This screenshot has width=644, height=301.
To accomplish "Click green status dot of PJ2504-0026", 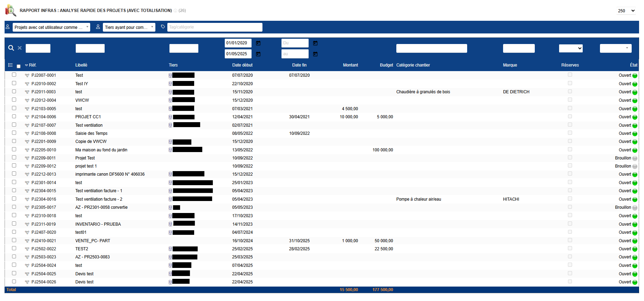I will click(x=635, y=282).
